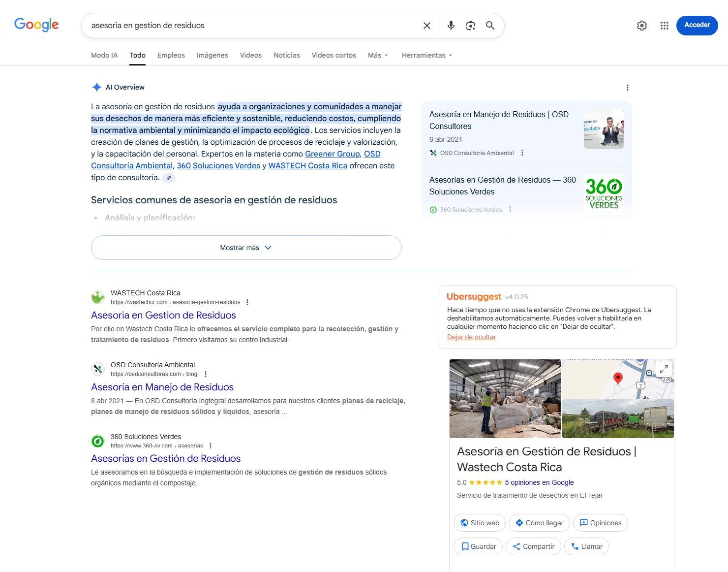728x572 pixels.
Task: Clear the search box text
Action: [x=427, y=26]
